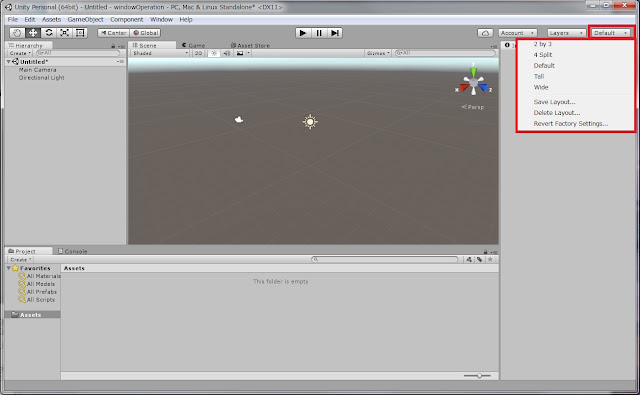Collapse the Untitled scene in Hierarchy
The height and width of the screenshot is (395, 640).
[9, 62]
